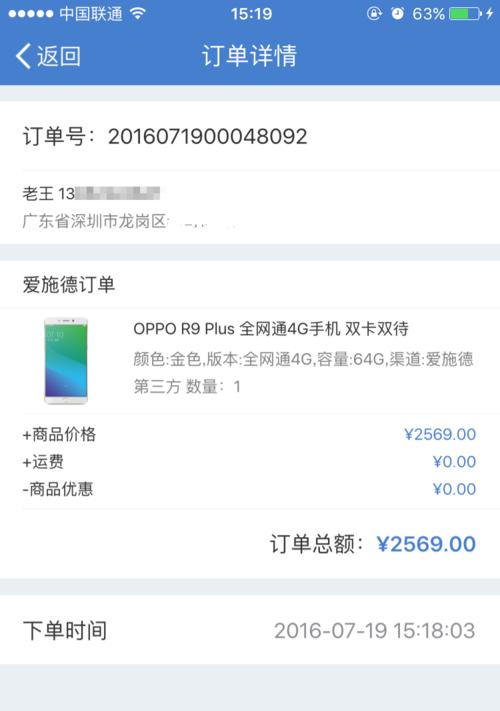Tap the alarm clock status icon
Viewport: 500px width, 711px height.
coord(397,14)
